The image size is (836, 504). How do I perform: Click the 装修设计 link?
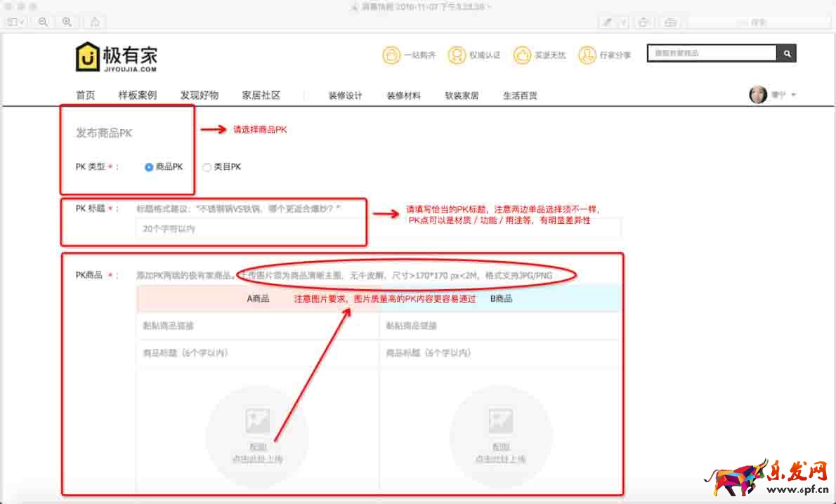pyautogui.click(x=345, y=95)
